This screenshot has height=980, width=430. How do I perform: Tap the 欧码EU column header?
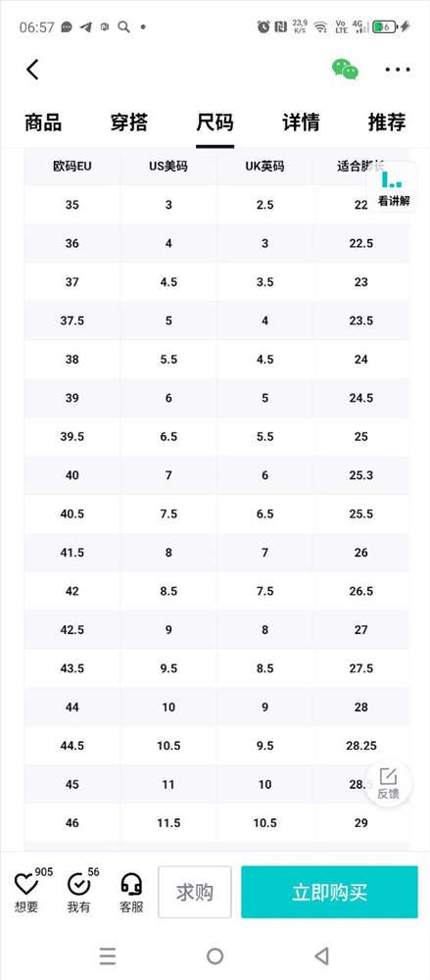tap(72, 167)
